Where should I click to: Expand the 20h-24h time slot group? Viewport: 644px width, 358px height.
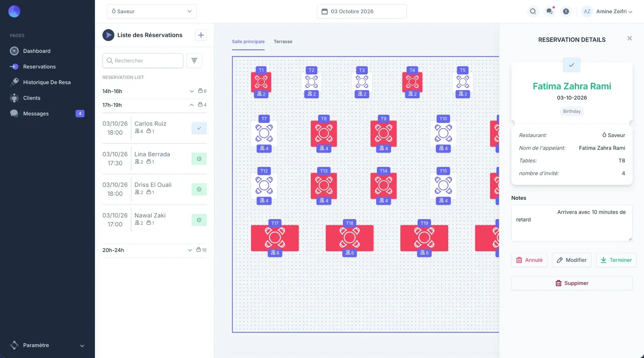154,250
